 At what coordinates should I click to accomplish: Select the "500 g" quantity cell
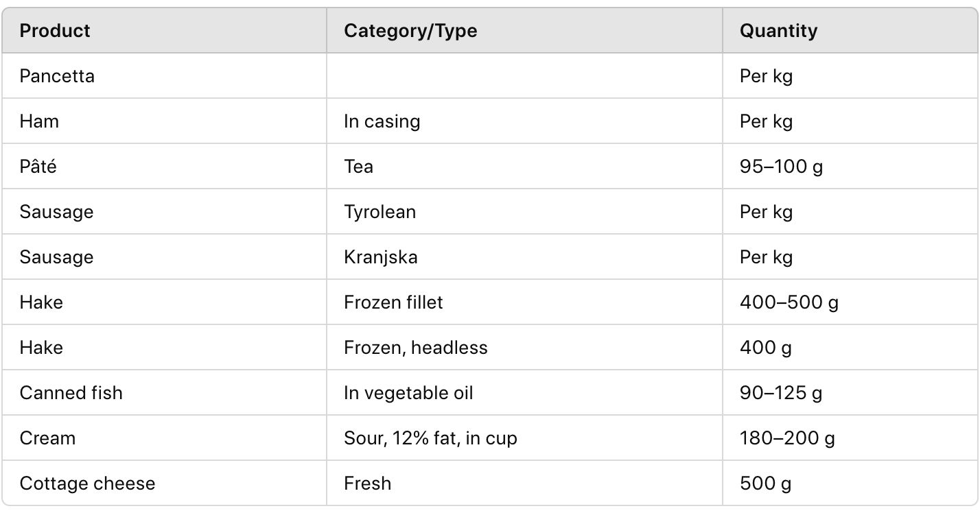point(765,484)
